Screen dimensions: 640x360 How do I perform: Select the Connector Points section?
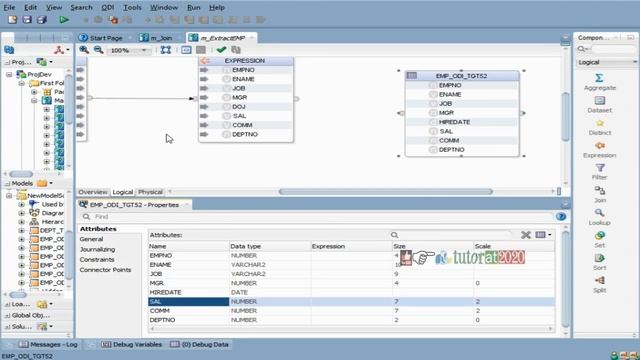click(x=105, y=270)
